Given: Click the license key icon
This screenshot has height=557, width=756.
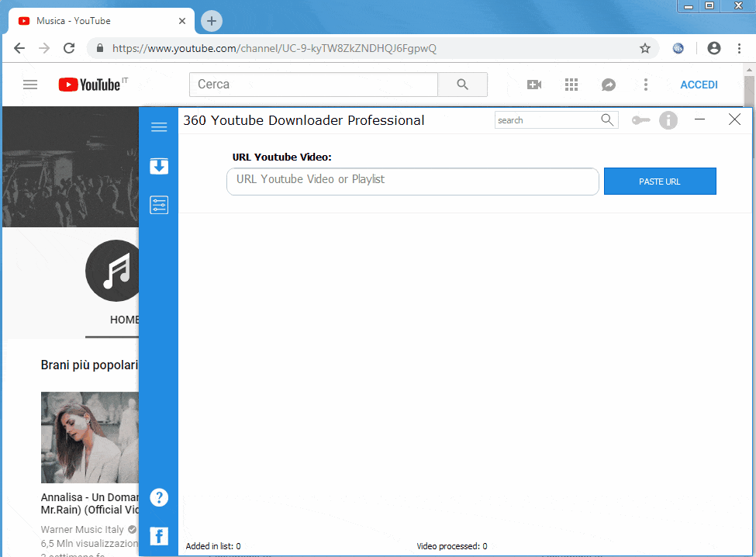Looking at the screenshot, I should [x=640, y=120].
